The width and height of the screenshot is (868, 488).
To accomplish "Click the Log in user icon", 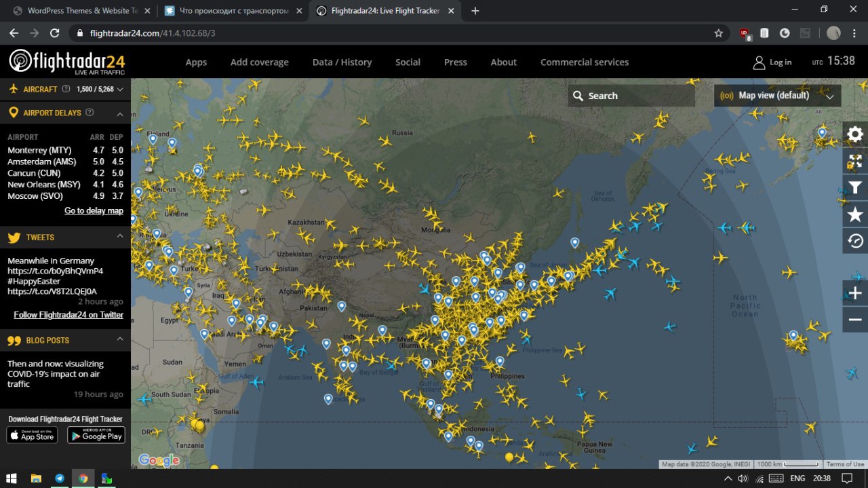I will point(759,62).
